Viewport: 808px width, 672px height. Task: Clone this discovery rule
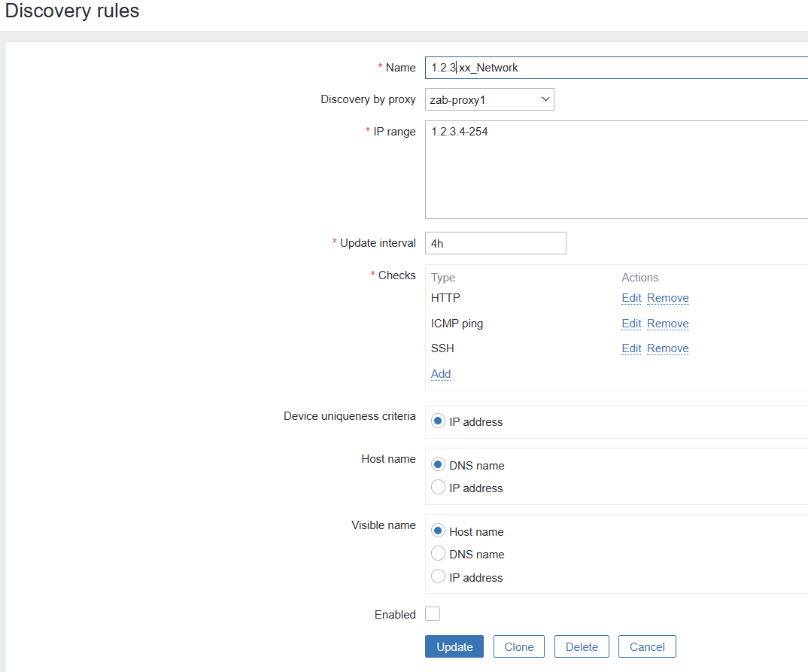(518, 646)
